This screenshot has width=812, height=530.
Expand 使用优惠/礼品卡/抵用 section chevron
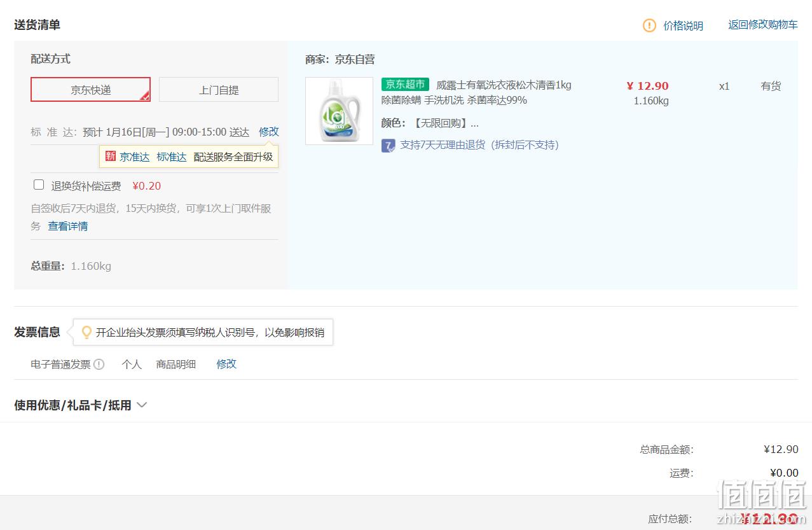pos(142,405)
